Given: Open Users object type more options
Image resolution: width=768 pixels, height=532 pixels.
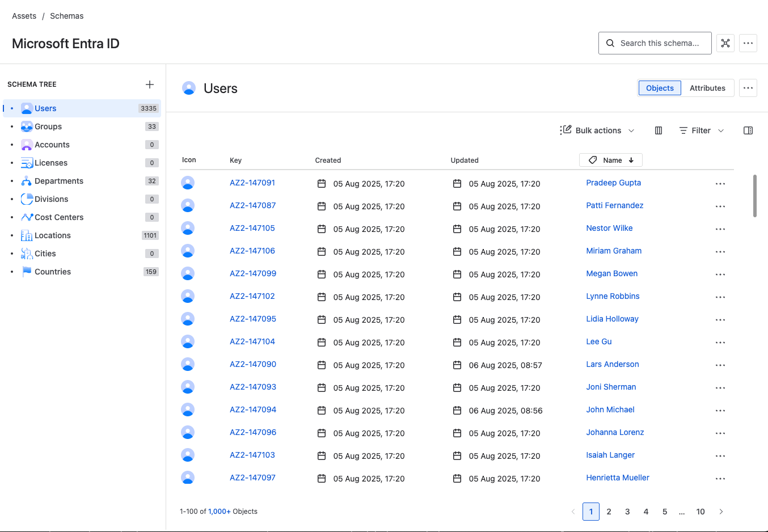Looking at the screenshot, I should pos(748,88).
